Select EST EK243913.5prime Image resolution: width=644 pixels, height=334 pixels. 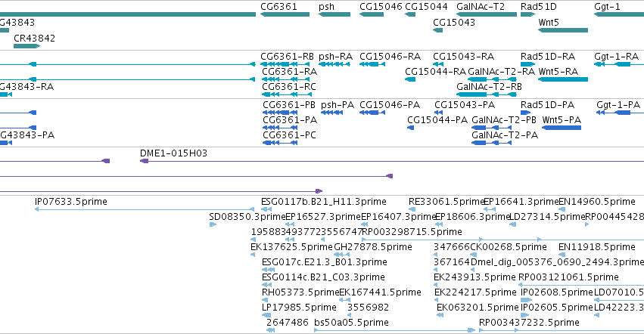pos(436,285)
